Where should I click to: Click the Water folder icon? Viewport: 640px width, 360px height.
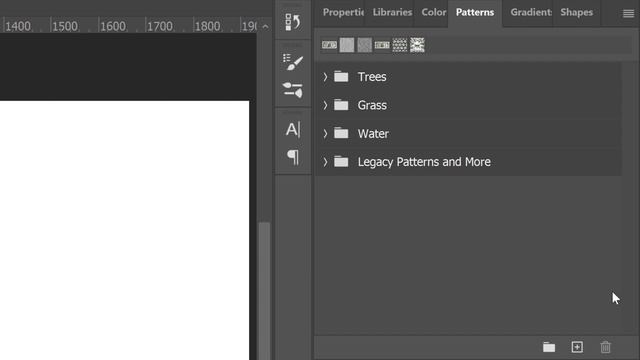point(341,133)
